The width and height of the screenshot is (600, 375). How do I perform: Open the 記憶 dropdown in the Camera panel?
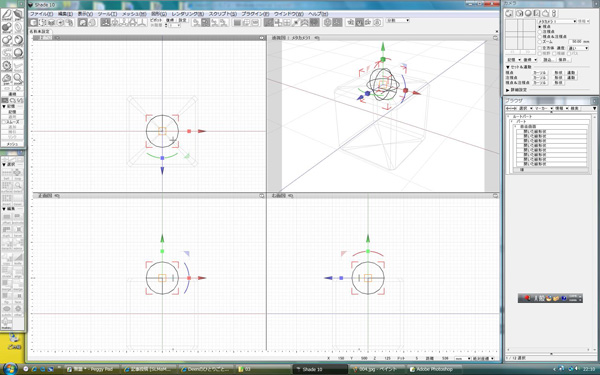(x=514, y=60)
